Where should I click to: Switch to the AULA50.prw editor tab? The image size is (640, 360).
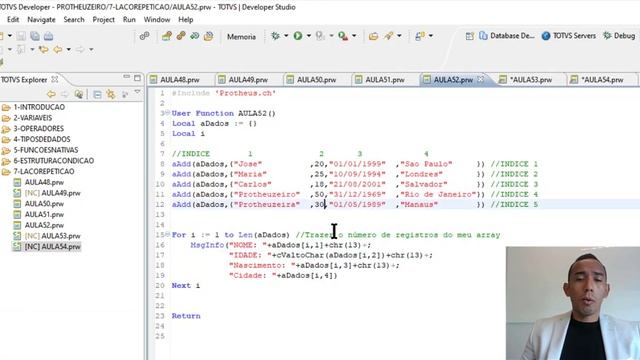click(x=316, y=80)
